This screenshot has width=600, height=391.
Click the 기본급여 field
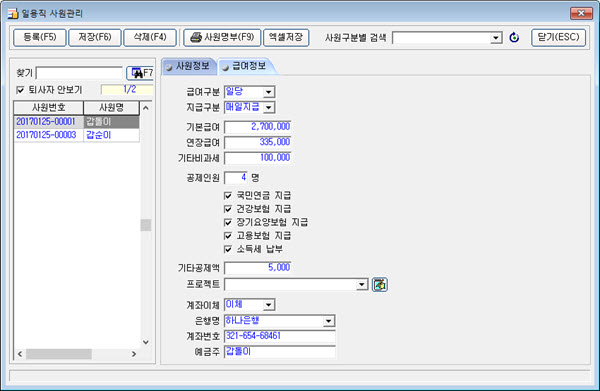(x=258, y=127)
